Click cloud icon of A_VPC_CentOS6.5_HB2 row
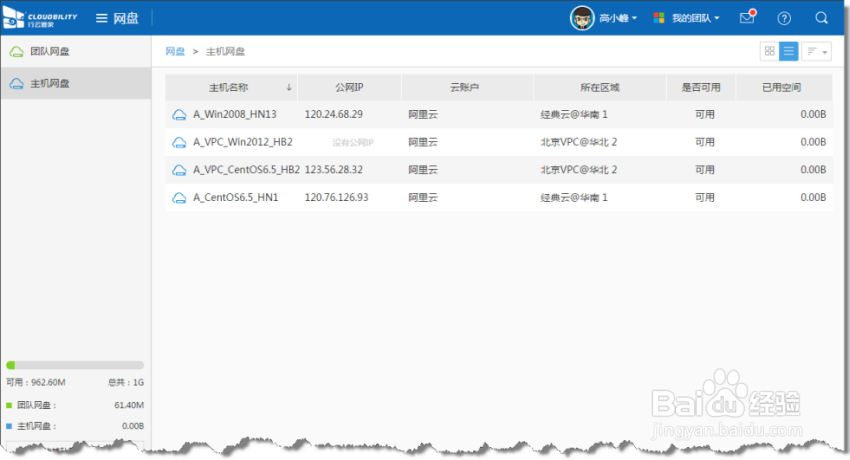This screenshot has height=460, width=850. tap(179, 170)
